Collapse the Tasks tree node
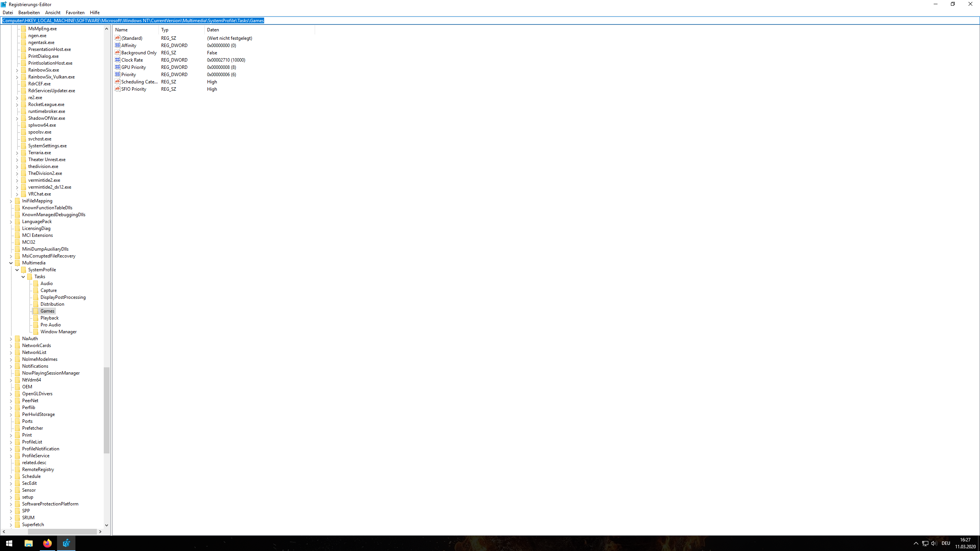980x551 pixels. pos(23,277)
